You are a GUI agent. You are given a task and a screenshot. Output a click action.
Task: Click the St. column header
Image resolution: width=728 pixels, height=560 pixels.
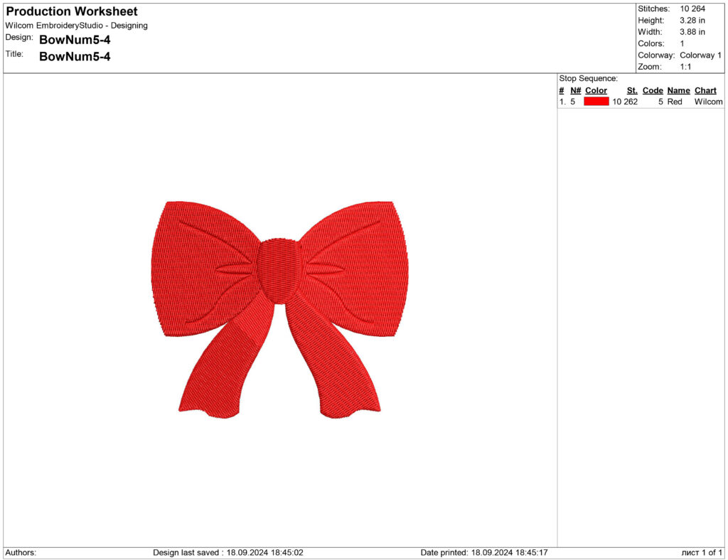pos(631,90)
